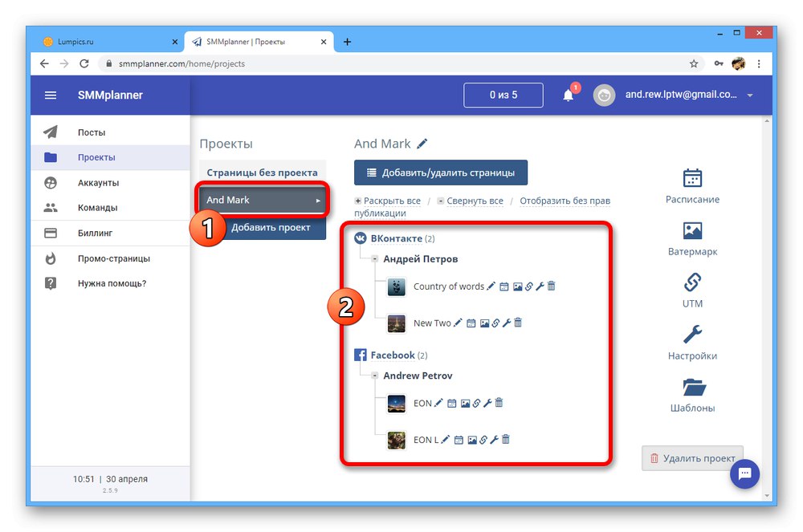
Task: Open Нужна помощь? help item
Action: click(x=111, y=283)
